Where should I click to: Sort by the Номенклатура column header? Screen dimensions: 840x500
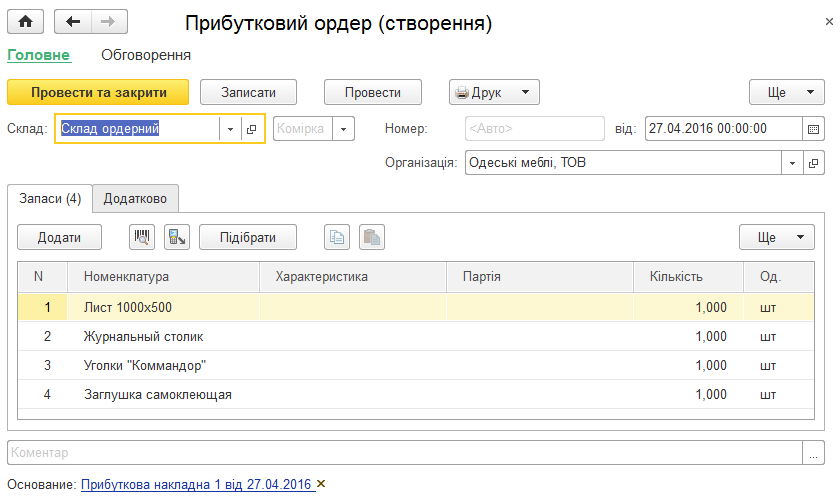pos(163,277)
